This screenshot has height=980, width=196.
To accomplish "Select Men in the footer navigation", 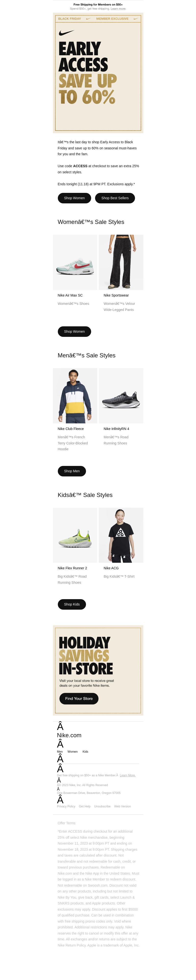I will pyautogui.click(x=60, y=752).
